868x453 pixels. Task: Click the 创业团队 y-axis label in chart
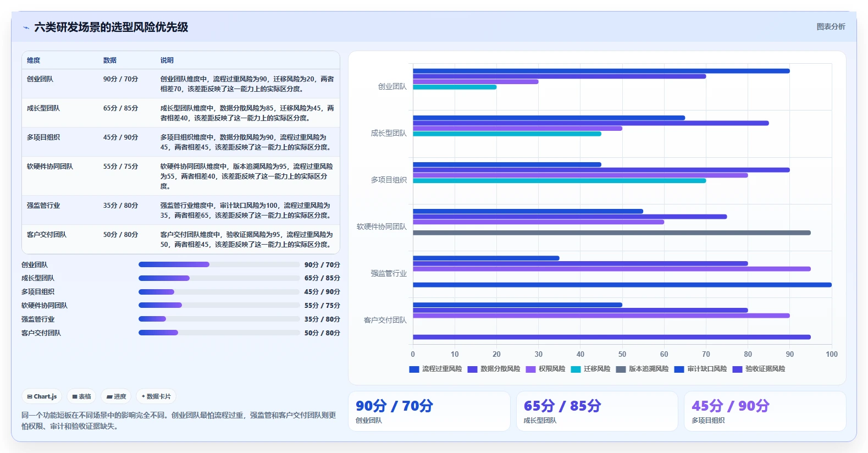392,86
